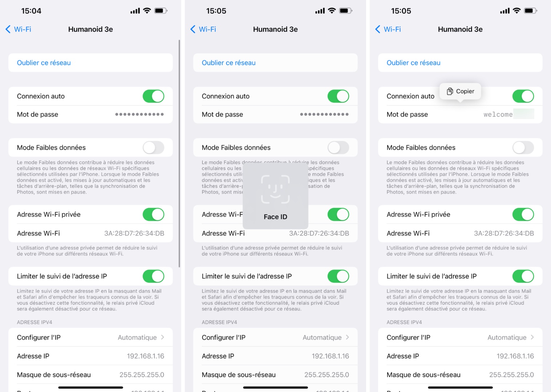Open Configurer l'IP options in middle screen
Image resolution: width=551 pixels, height=392 pixels.
coord(275,338)
